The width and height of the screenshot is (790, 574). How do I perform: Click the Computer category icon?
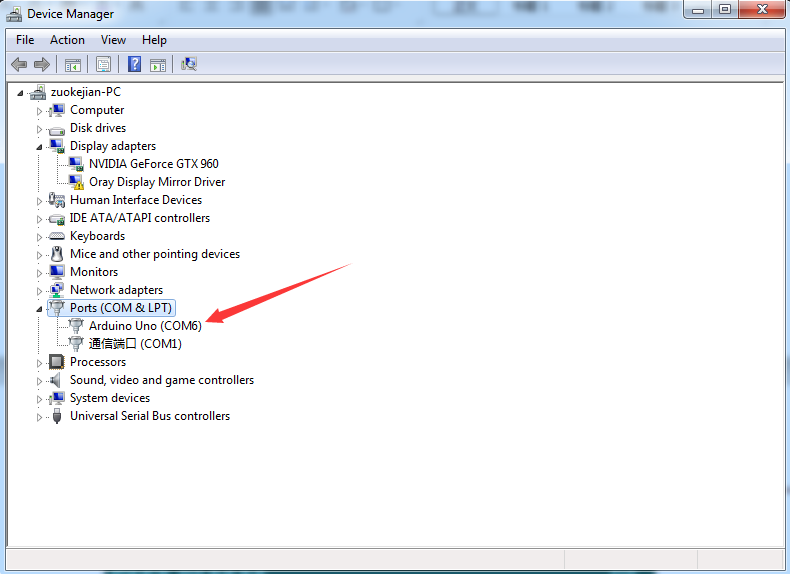[x=57, y=110]
